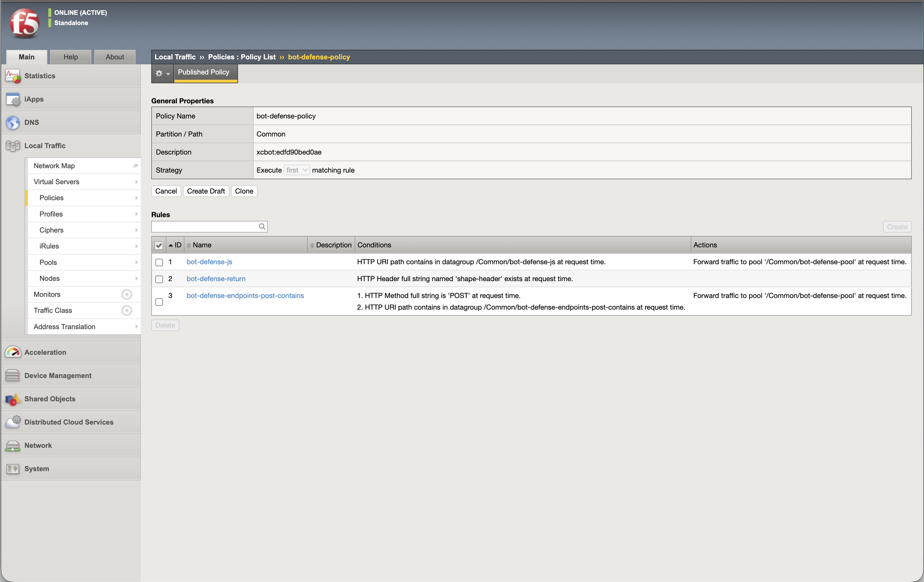924x582 pixels.
Task: Click the Local Traffic icon
Action: point(13,146)
